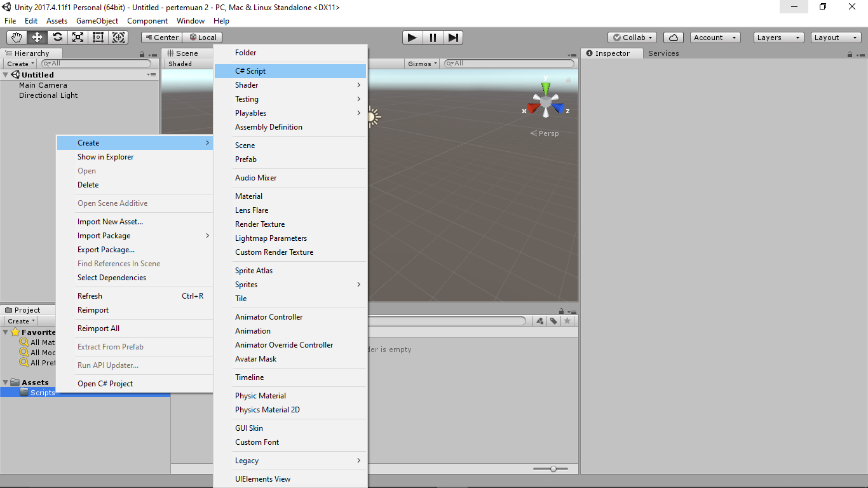Screen dimensions: 868x488
Task: Collapse the Untitled scene tree
Action: click(x=6, y=75)
